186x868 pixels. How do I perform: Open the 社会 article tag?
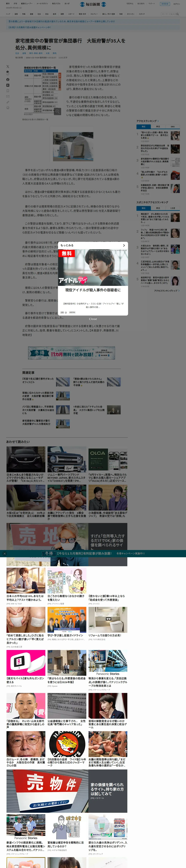[x=17, y=53]
